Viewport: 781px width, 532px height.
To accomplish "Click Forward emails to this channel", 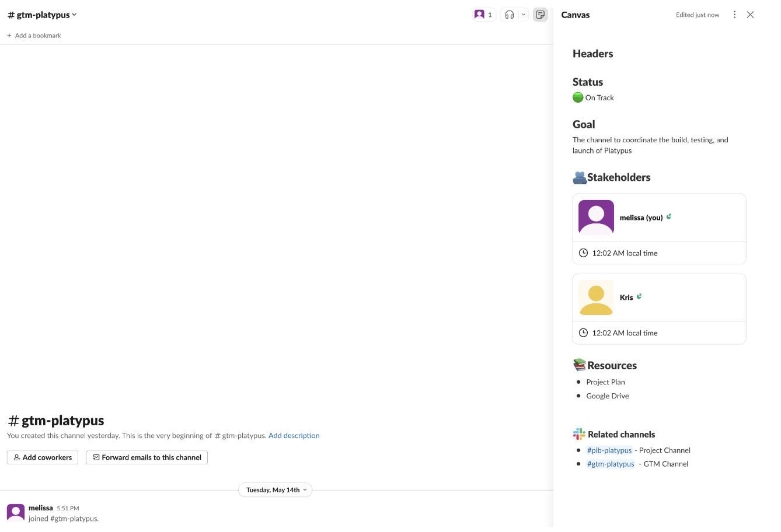I will pos(146,457).
